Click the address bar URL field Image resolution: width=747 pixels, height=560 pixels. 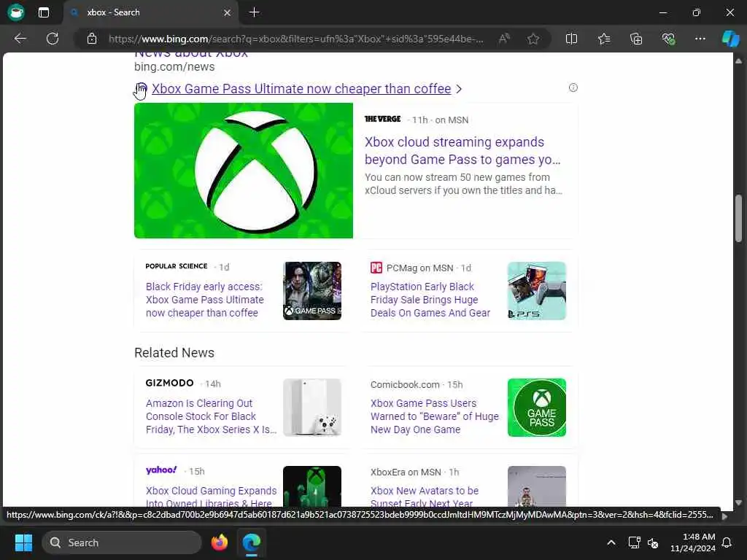[295, 39]
